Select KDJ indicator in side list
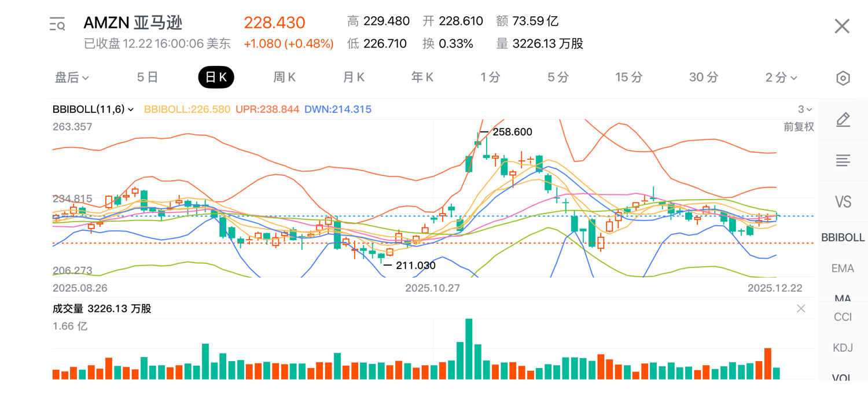 pos(843,348)
